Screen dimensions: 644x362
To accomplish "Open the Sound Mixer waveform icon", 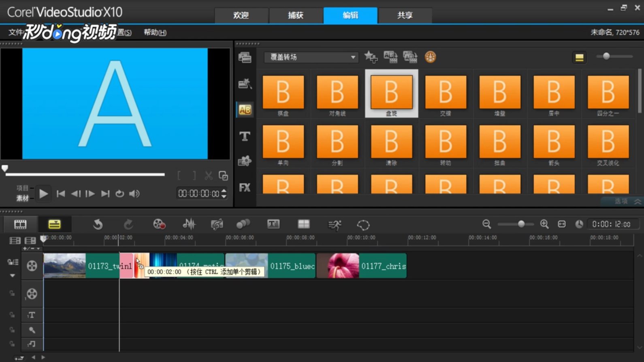I will tap(189, 224).
